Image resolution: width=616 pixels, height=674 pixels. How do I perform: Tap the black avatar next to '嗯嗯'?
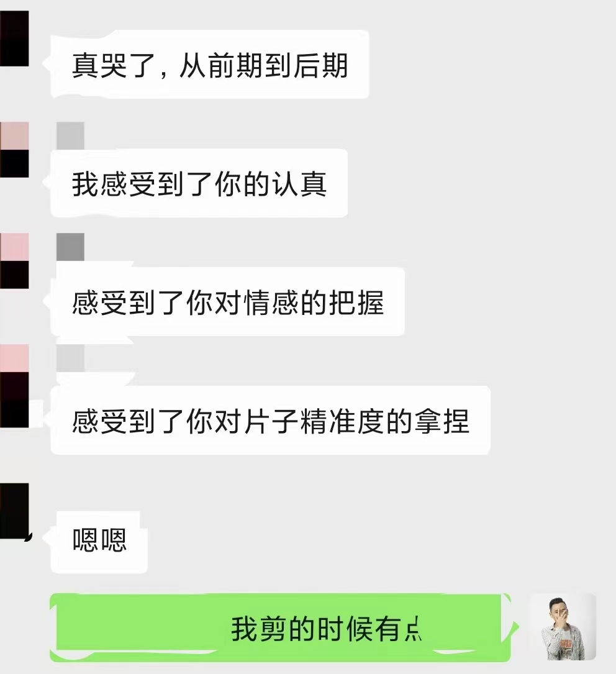pyautogui.click(x=15, y=511)
